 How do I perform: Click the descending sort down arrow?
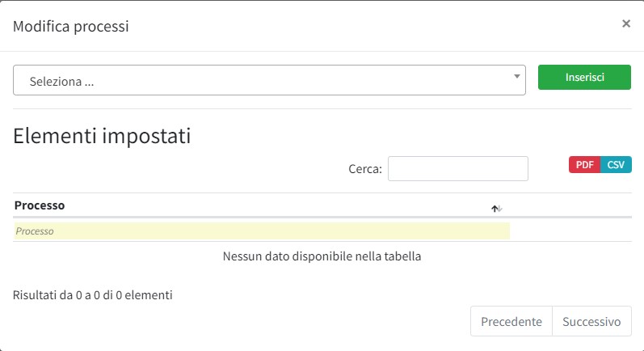click(500, 209)
